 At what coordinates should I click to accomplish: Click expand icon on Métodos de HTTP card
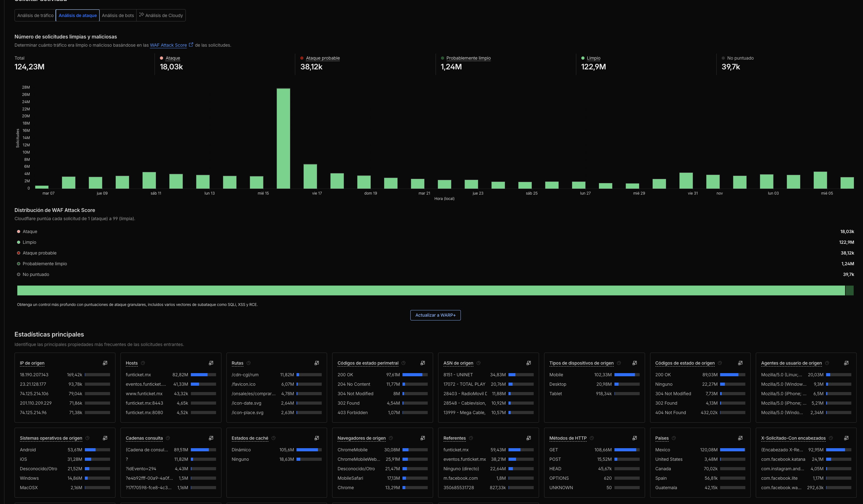[x=634, y=438]
